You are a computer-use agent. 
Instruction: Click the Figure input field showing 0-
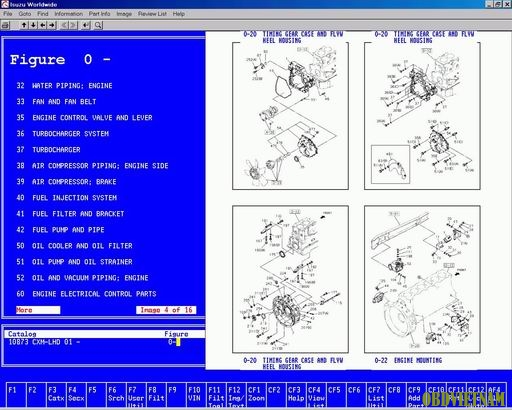pos(174,342)
